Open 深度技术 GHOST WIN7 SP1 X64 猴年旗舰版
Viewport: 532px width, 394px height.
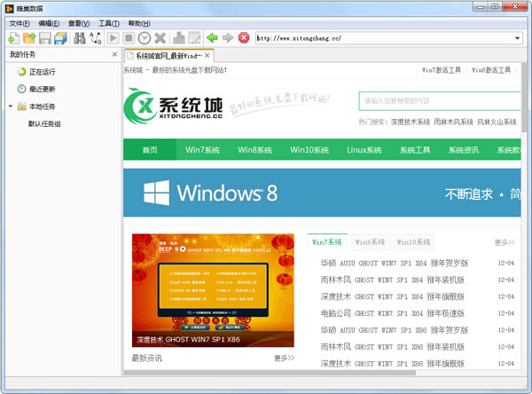point(392,296)
